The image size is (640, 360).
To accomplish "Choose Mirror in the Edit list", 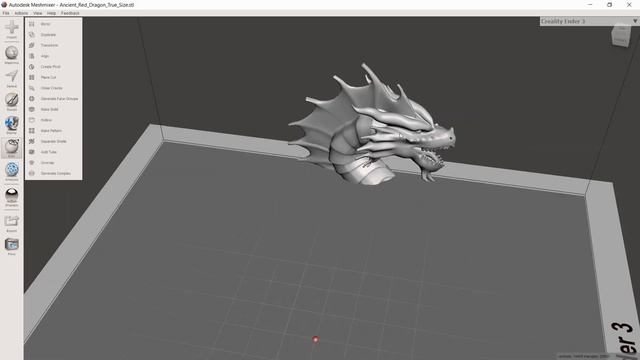I will (x=45, y=24).
